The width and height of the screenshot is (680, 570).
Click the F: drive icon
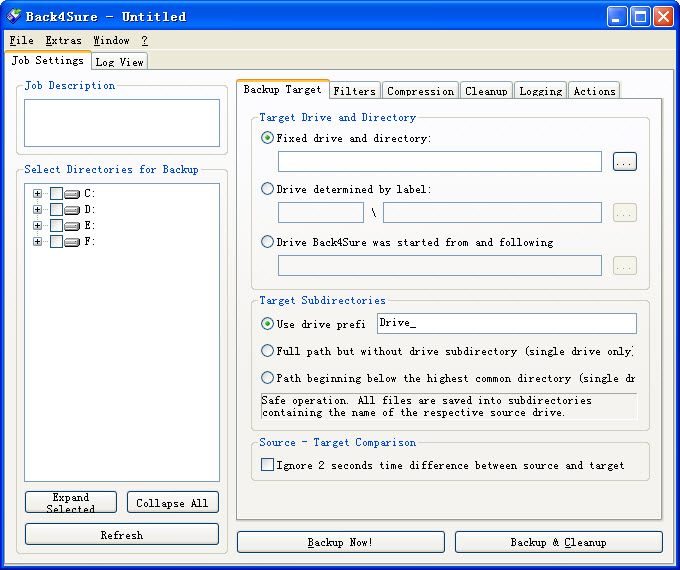(x=72, y=242)
